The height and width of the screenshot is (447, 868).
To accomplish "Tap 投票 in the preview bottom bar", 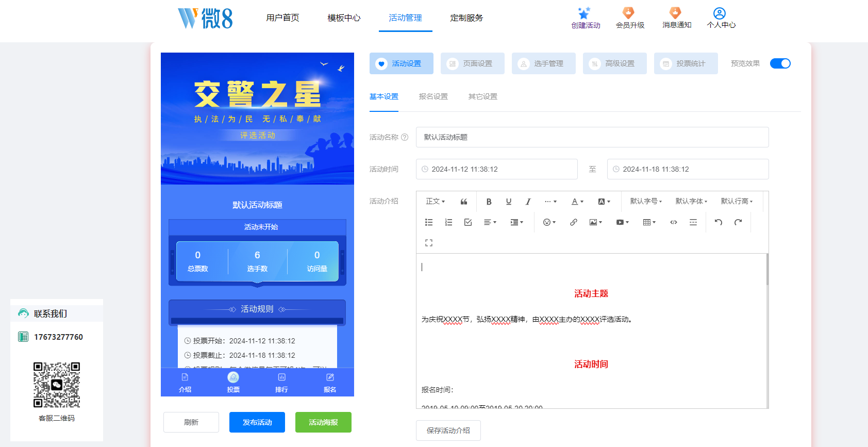I will pyautogui.click(x=233, y=383).
